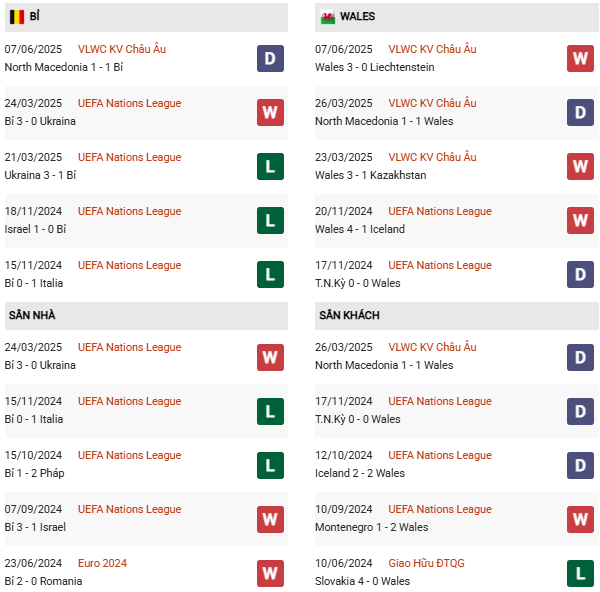Image resolution: width=600 pixels, height=592 pixels.
Task: Click the Wales flag icon
Action: pyautogui.click(x=327, y=17)
